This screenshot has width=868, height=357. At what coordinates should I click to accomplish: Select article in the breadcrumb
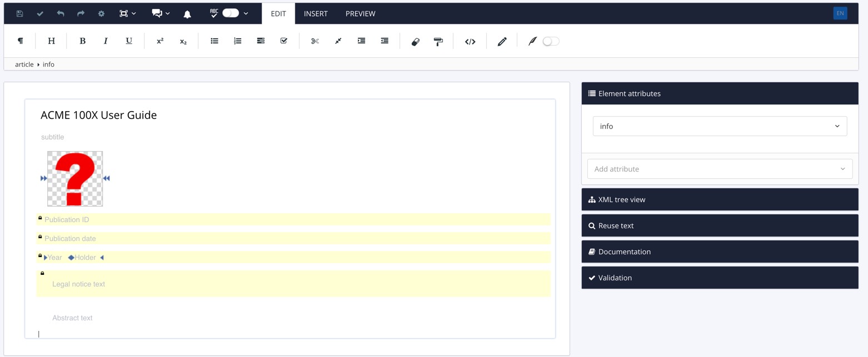coord(24,64)
